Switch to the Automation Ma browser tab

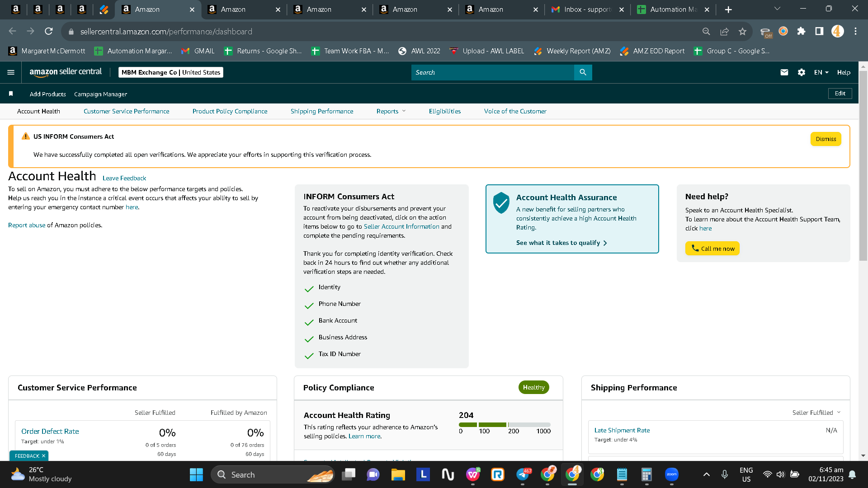pyautogui.click(x=673, y=9)
